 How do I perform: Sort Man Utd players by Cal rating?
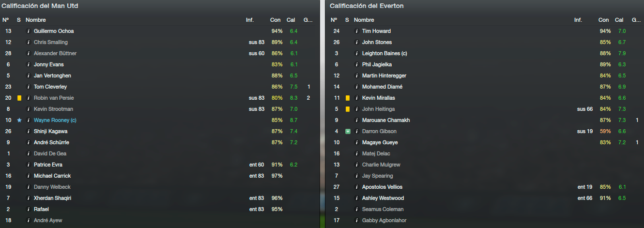[291, 20]
